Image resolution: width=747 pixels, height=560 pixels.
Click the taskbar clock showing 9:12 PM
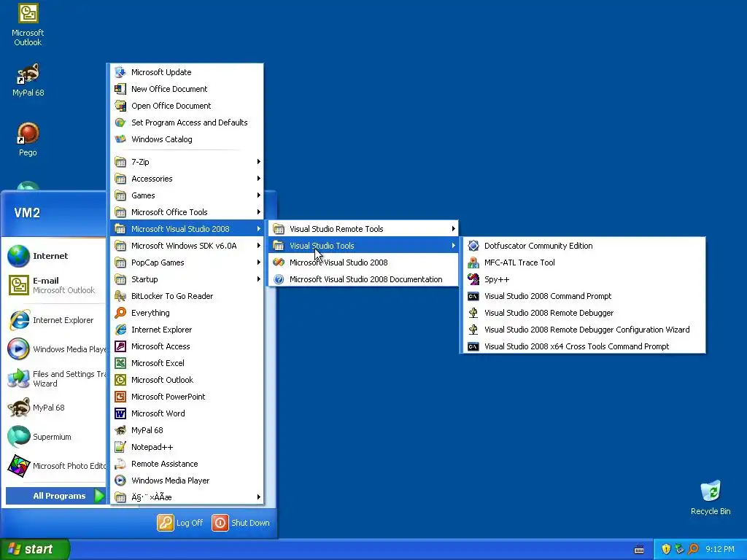click(x=720, y=549)
